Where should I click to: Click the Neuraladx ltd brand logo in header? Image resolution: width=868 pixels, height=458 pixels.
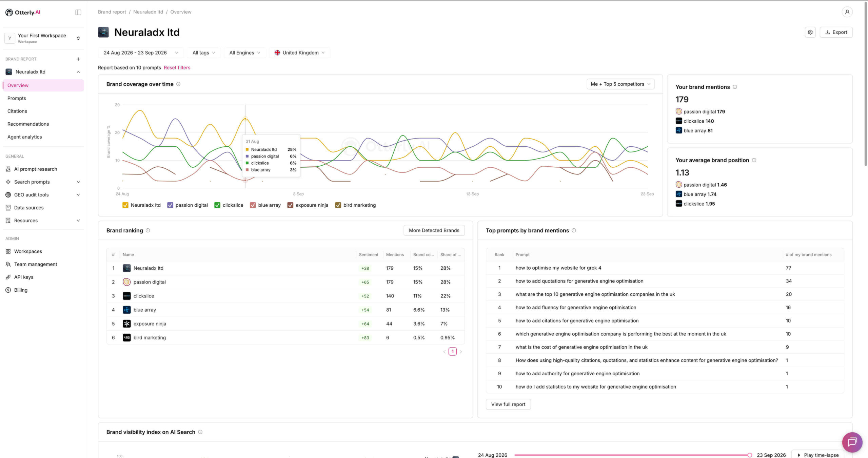point(103,32)
